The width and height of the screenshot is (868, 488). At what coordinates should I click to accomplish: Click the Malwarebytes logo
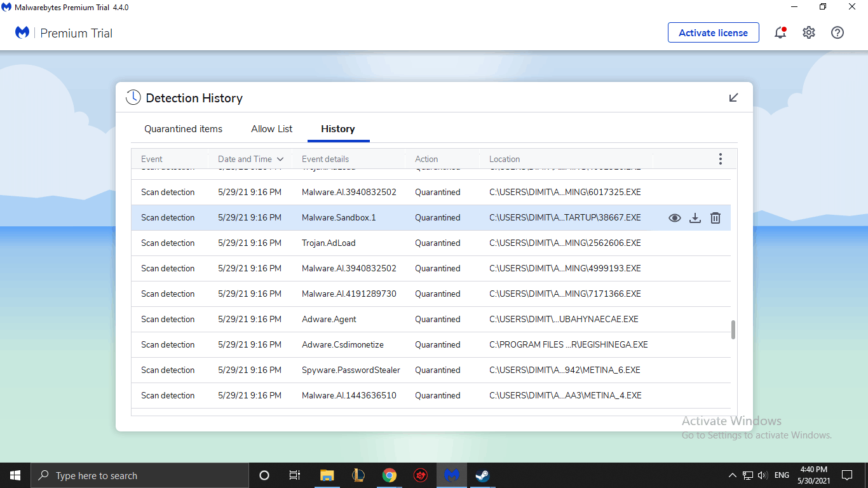(22, 32)
